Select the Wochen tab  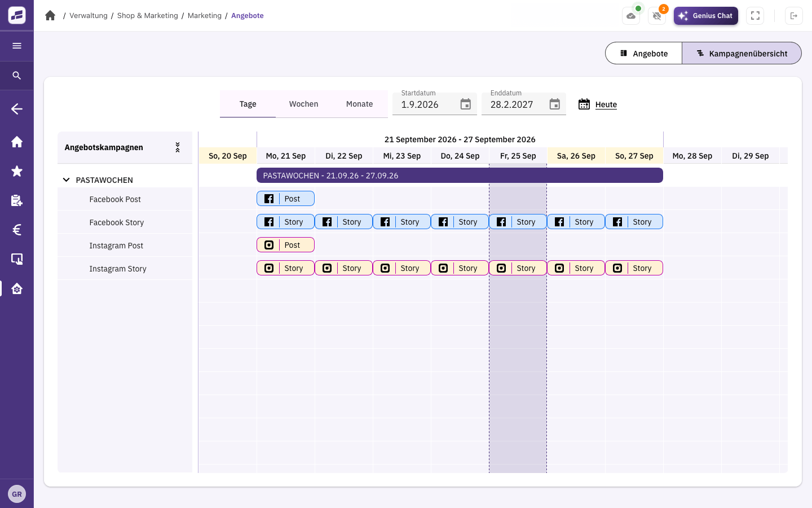(x=303, y=104)
